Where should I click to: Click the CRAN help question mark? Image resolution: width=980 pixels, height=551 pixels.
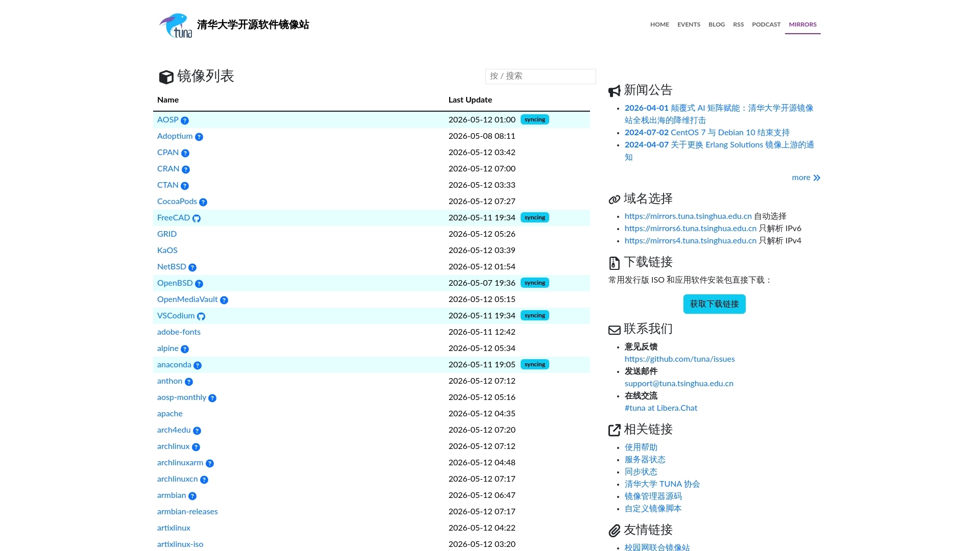186,169
